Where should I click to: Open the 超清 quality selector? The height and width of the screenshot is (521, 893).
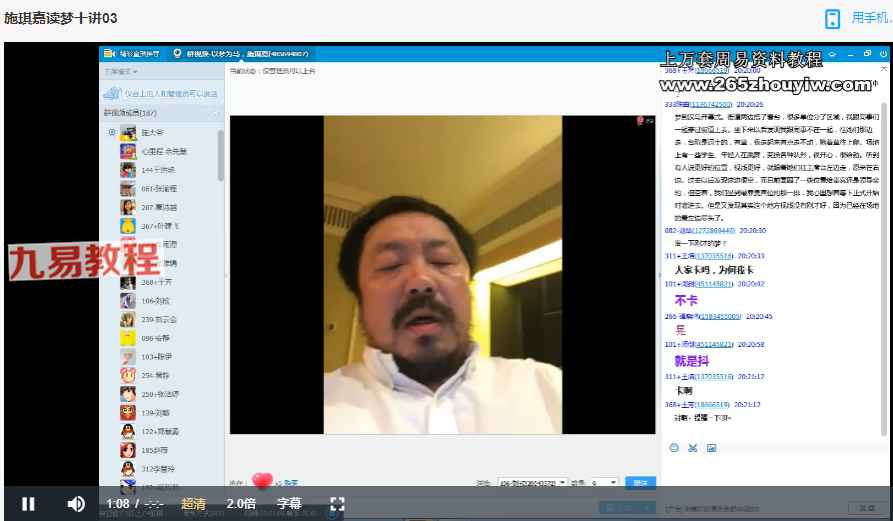tap(193, 504)
